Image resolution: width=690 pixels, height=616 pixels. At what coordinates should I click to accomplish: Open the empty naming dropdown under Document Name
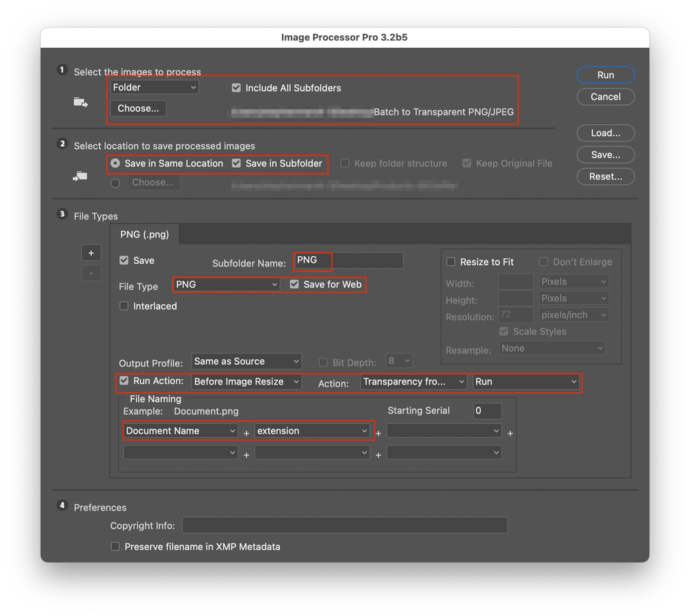point(181,452)
